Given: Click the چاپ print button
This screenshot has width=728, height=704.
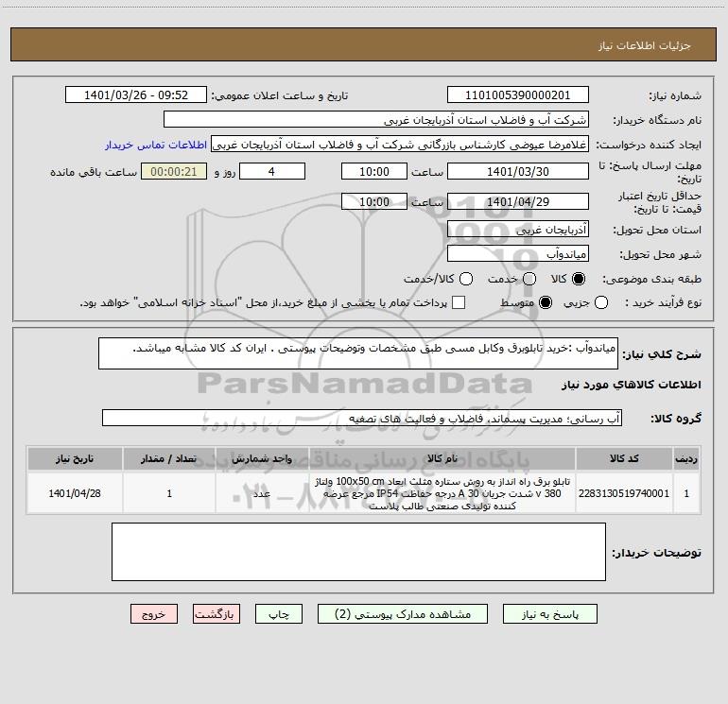Looking at the screenshot, I should coord(279,614).
